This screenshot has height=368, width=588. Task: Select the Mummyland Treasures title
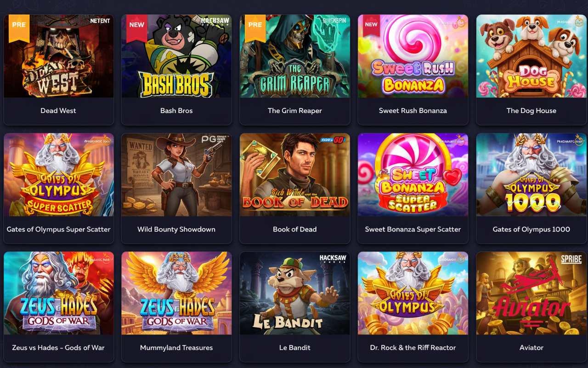pyautogui.click(x=176, y=348)
